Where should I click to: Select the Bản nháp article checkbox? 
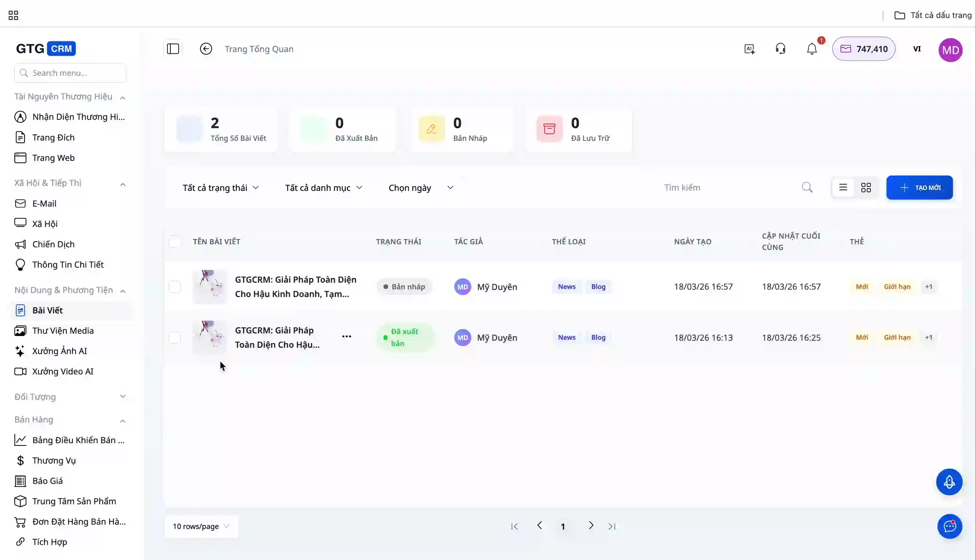click(x=175, y=287)
